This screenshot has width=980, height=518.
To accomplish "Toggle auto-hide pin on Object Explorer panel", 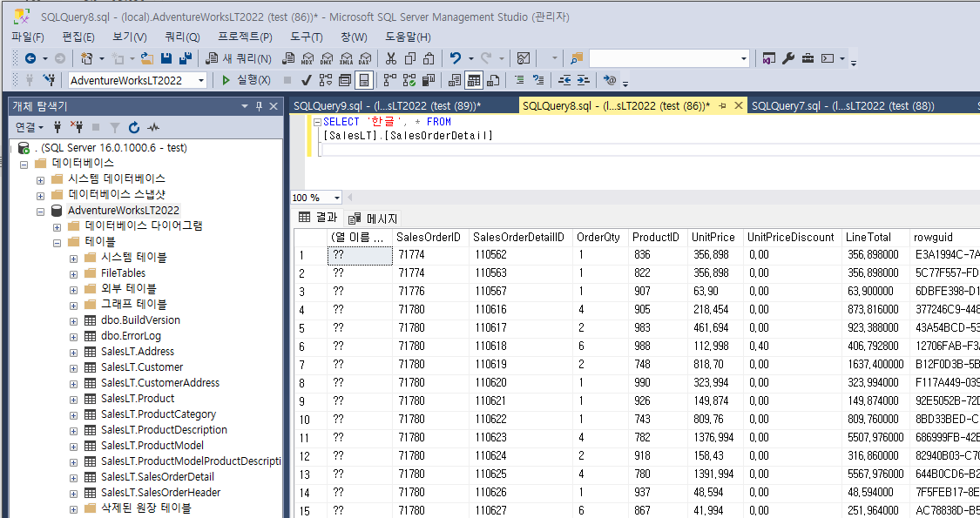I will (x=259, y=106).
